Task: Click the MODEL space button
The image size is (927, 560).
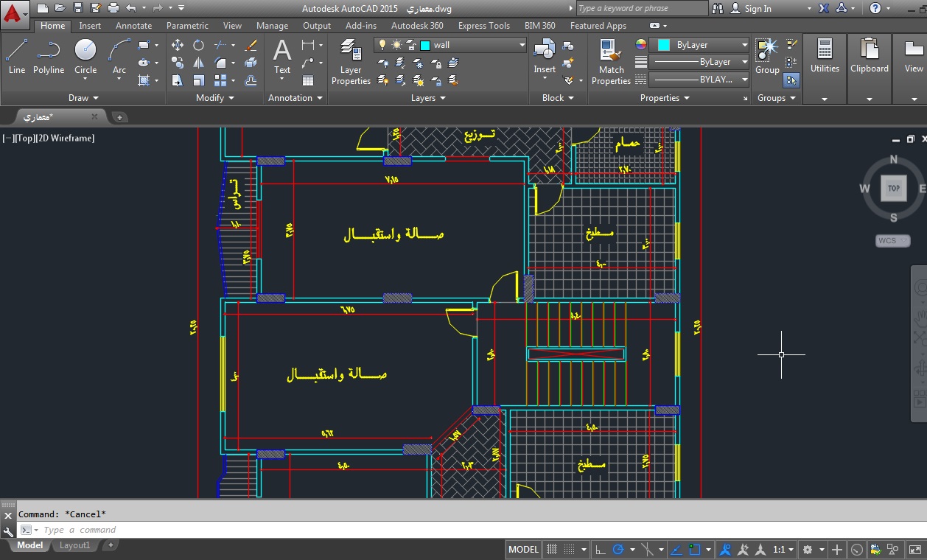Action: (x=523, y=550)
